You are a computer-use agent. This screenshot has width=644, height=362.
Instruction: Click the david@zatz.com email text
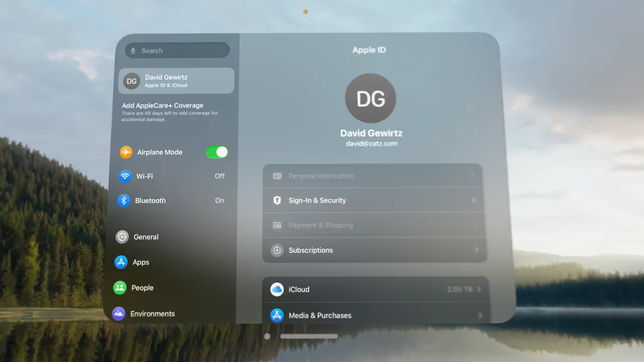tap(372, 144)
